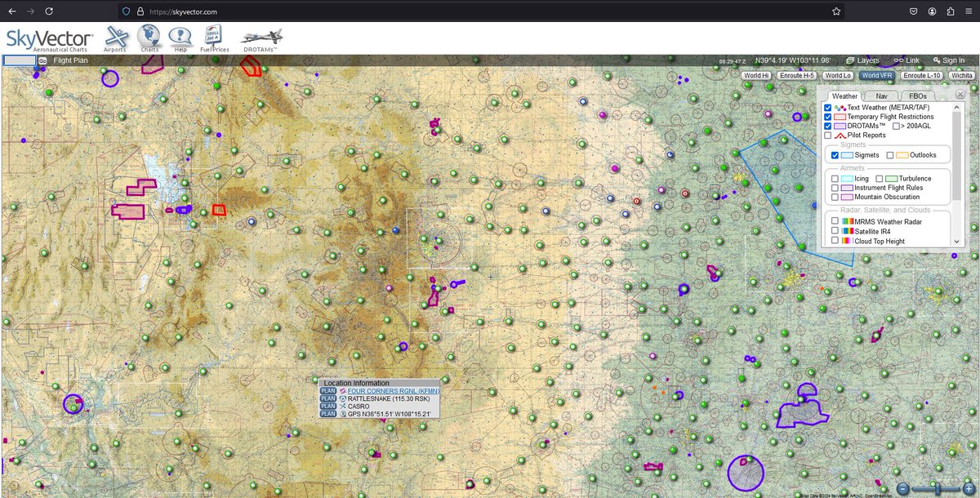The image size is (980, 498).
Task: Click scroll-down arrow in Layers panel
Action: [x=956, y=242]
